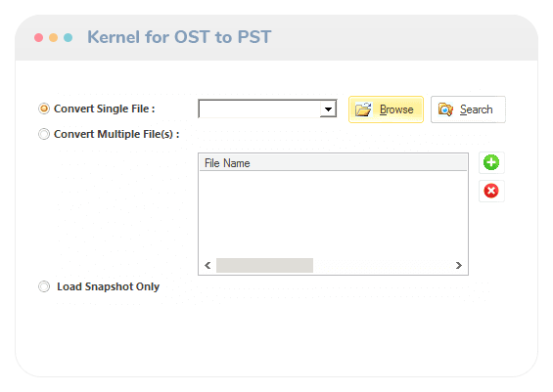Open the single file path dropdown arrow

click(x=328, y=109)
